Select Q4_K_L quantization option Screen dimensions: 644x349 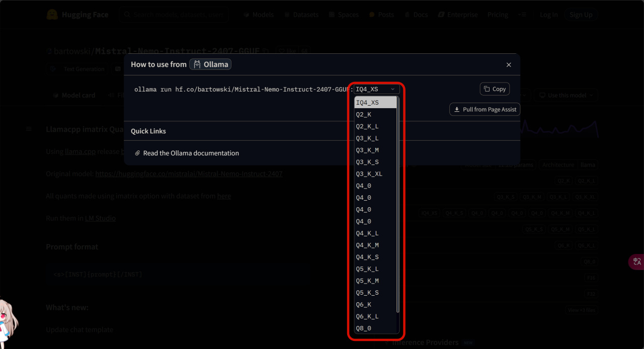[375, 233]
